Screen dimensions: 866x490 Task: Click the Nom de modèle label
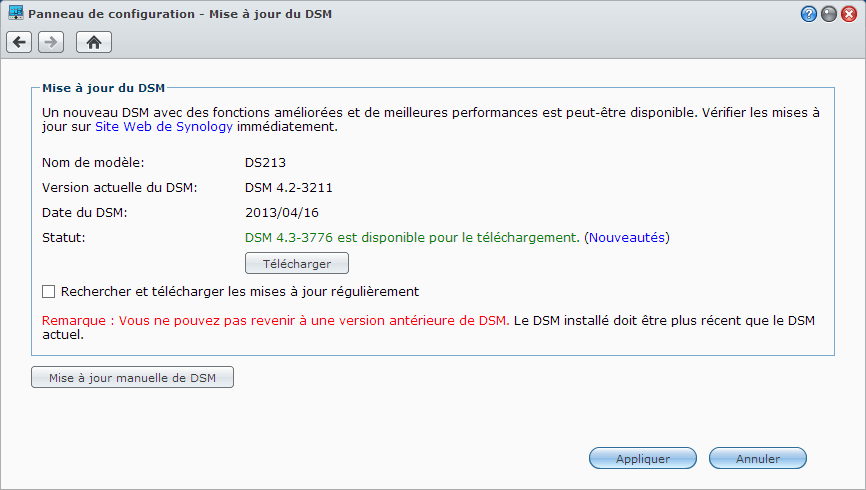point(93,163)
